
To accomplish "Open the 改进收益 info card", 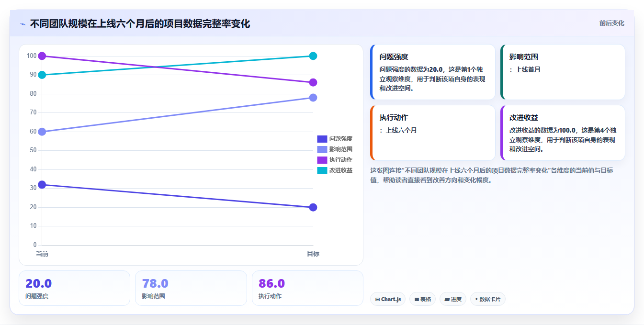I will [x=563, y=133].
